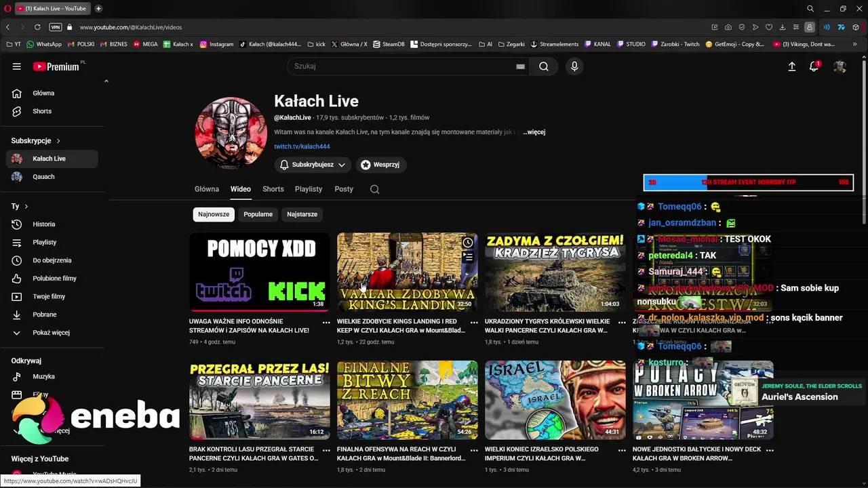This screenshot has width=868, height=488.
Task: Open Pobrane in sidebar
Action: pos(52,314)
